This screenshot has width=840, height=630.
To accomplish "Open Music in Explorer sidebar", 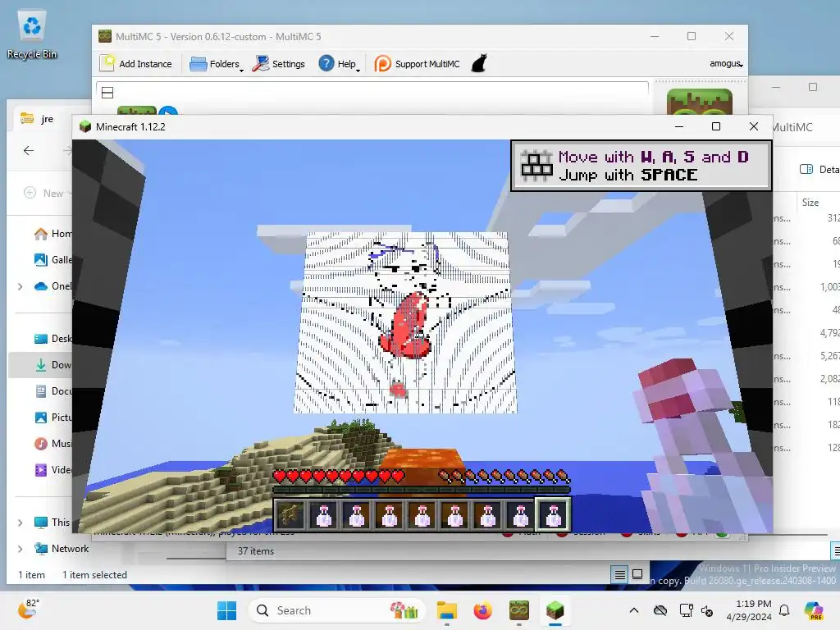I will click(x=52, y=444).
